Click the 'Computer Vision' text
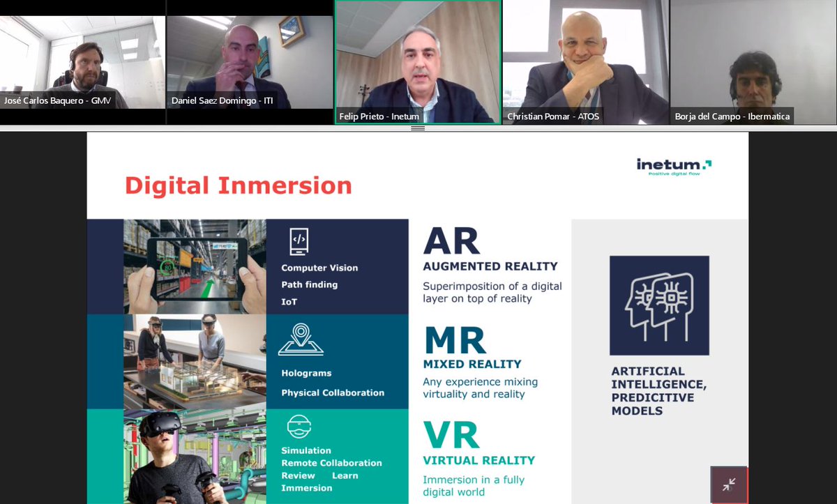Viewport: 837px width, 504px height. tap(319, 268)
